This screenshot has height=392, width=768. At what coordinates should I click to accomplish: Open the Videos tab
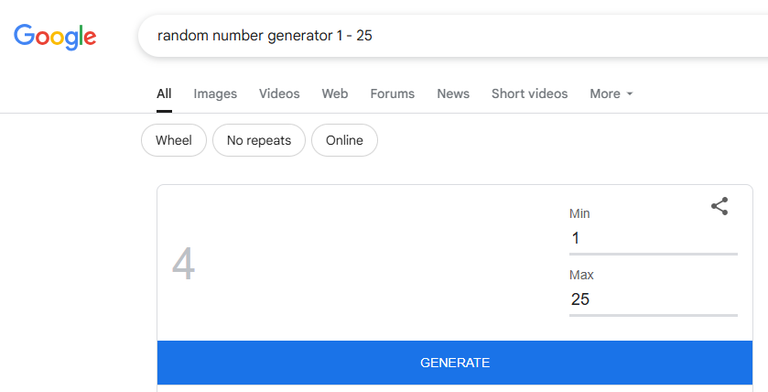(x=279, y=94)
